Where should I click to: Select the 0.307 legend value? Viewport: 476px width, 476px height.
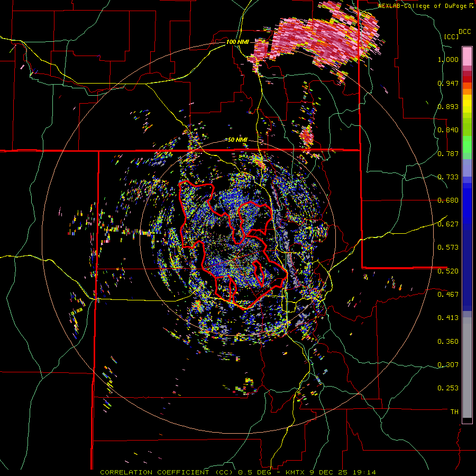pyautogui.click(x=448, y=364)
